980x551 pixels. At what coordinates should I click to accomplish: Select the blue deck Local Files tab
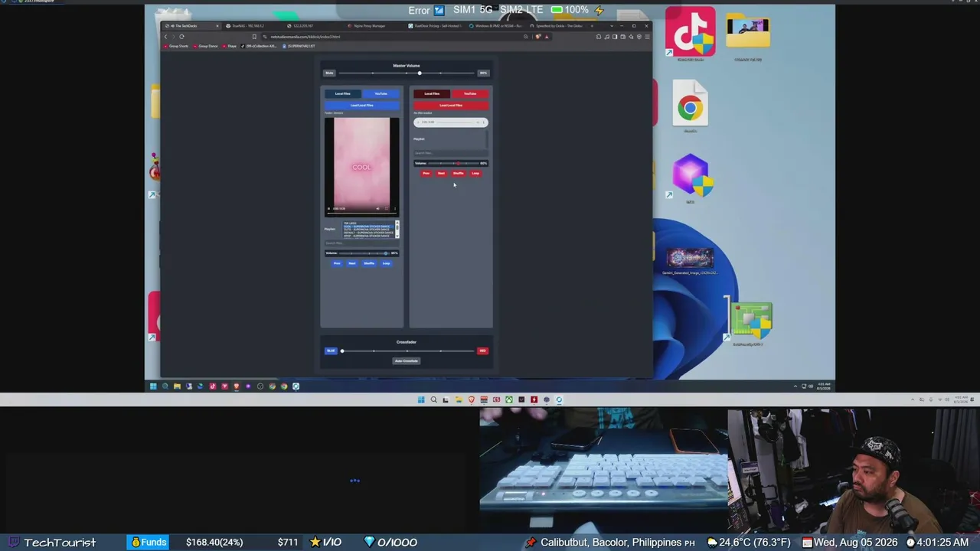(x=343, y=94)
